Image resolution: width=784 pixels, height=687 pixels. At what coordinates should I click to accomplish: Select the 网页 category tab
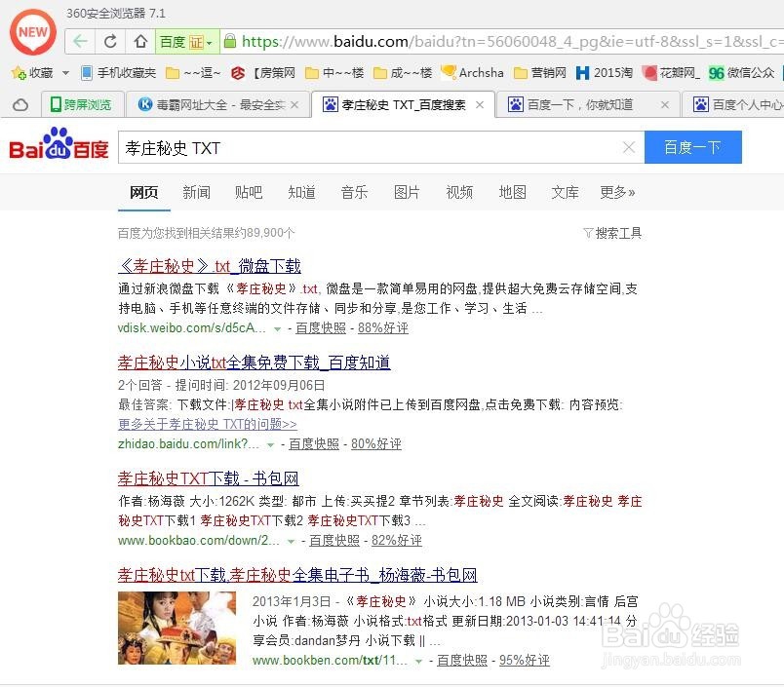tap(144, 192)
